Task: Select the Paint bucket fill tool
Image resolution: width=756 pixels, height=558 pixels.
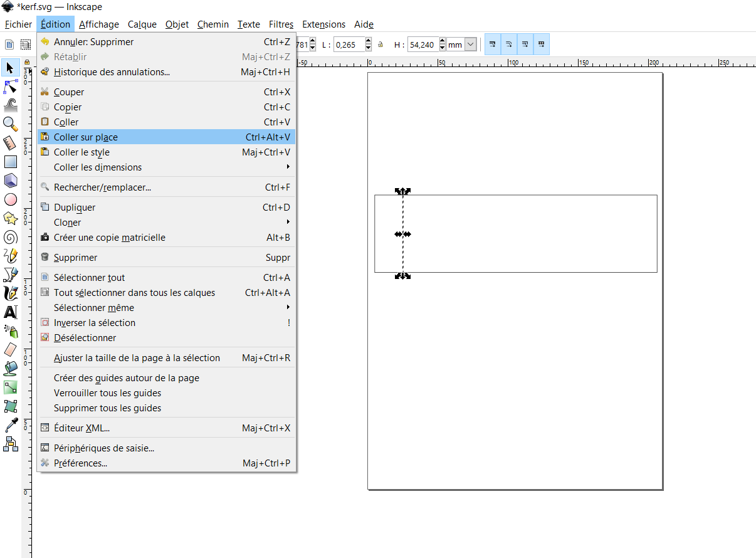Action: tap(10, 369)
